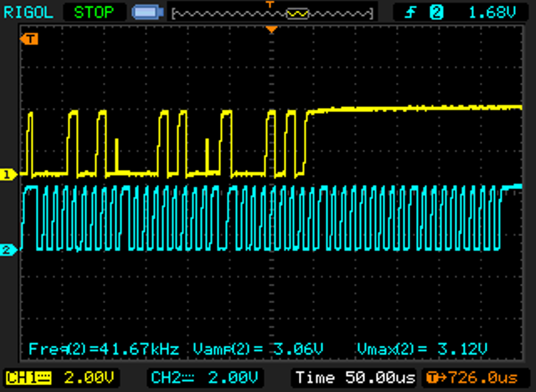
Task: Click the trigger source channel 2 badge
Action: tap(437, 13)
